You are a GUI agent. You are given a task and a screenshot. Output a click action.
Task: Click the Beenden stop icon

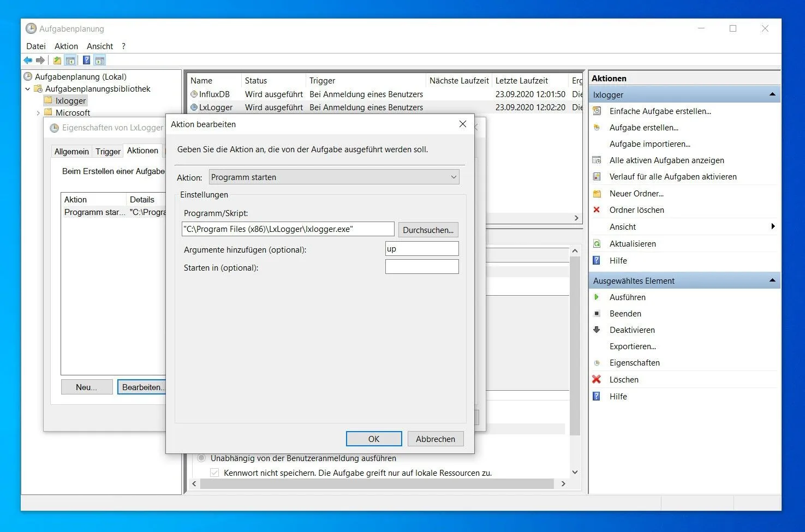[597, 313]
